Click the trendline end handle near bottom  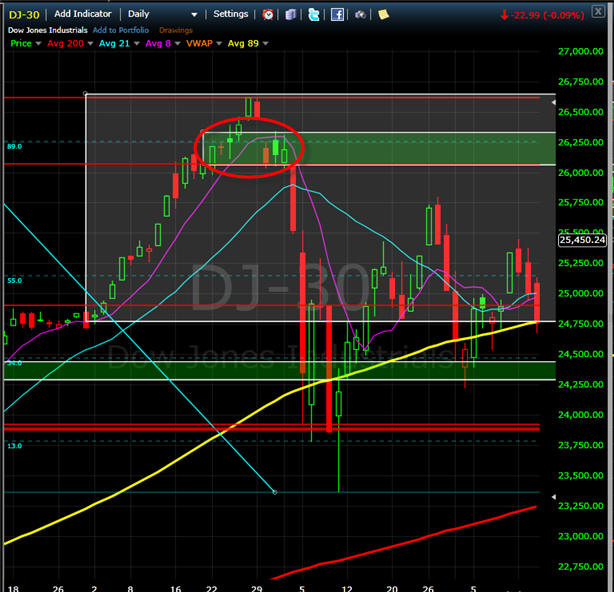[275, 492]
